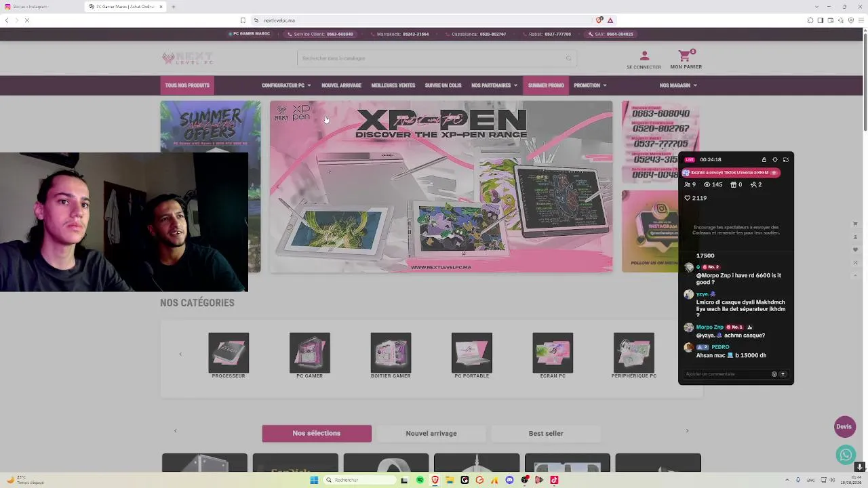The image size is (868, 488).
Task: Select the Best seller tab
Action: (x=546, y=433)
